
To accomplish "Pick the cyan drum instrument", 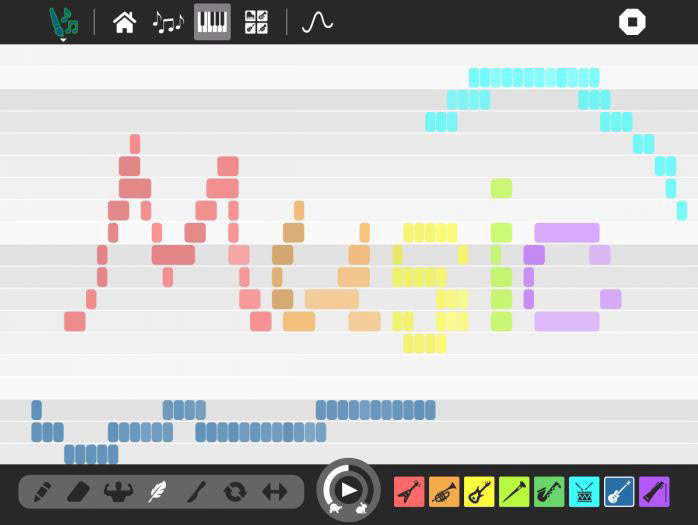I will click(584, 492).
